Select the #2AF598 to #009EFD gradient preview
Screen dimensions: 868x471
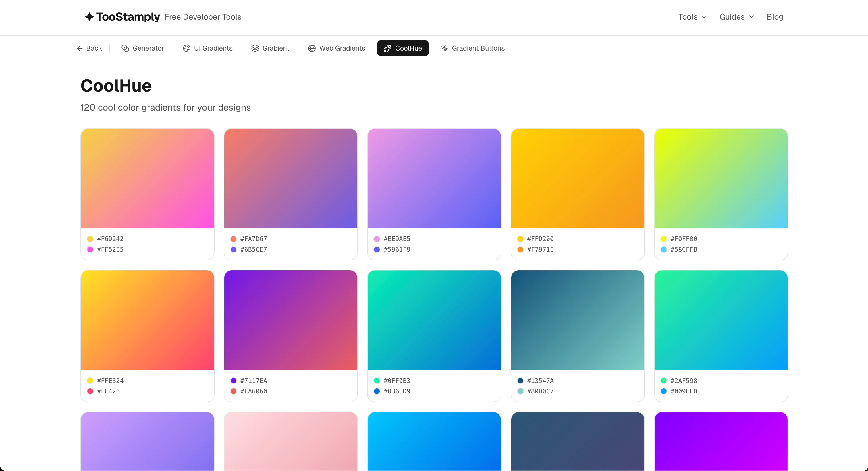[721, 320]
